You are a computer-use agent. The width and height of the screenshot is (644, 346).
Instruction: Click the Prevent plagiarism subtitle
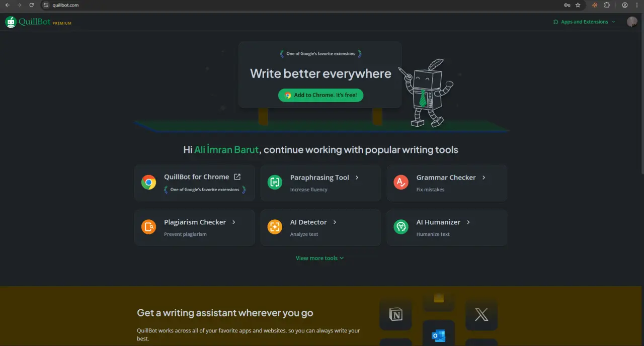point(185,234)
